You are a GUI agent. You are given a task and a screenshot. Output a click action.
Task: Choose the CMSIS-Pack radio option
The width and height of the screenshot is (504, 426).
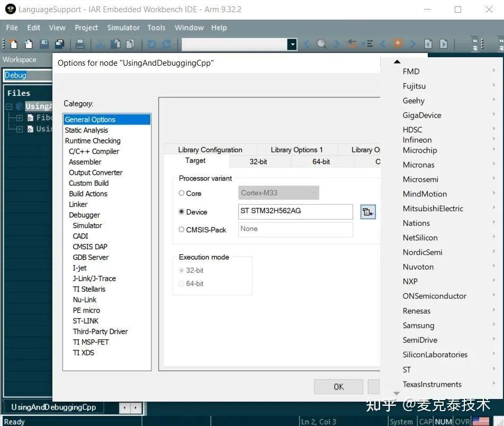point(182,229)
